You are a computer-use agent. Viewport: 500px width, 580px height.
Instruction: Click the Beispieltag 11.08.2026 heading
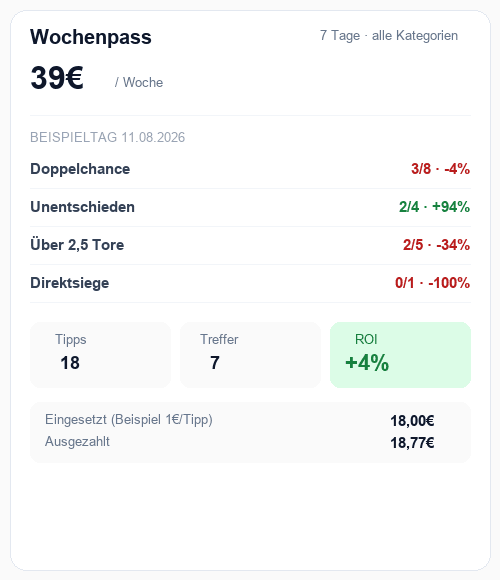[107, 137]
